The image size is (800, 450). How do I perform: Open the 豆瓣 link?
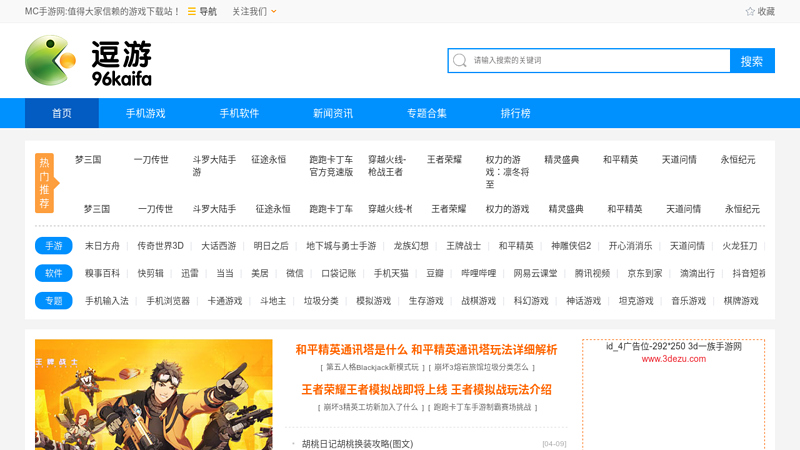point(435,273)
